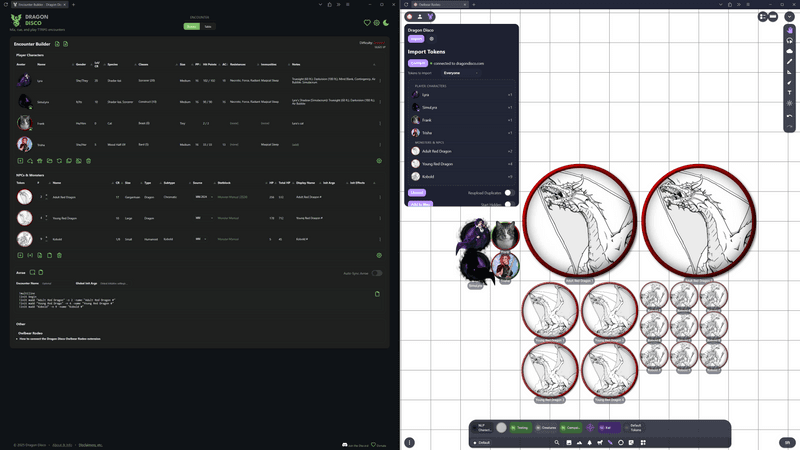Click the trash icon below NPCs & Monsters
800x450 pixels.
coord(59,255)
